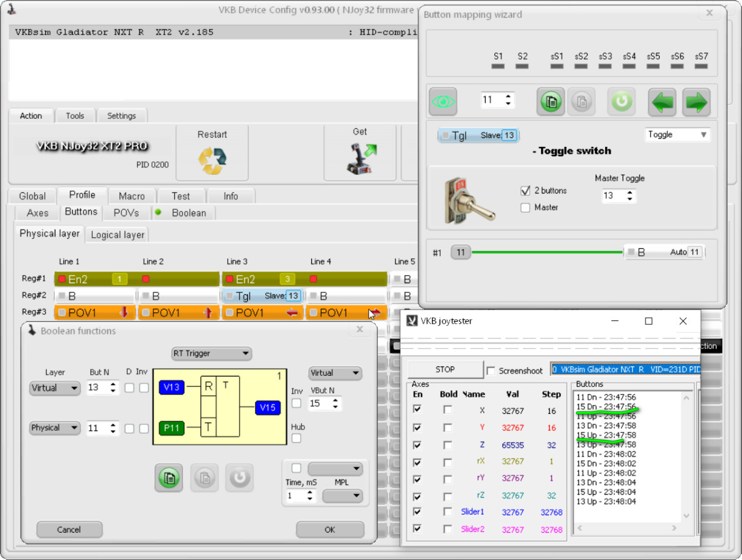The width and height of the screenshot is (742, 560).
Task: Open the output Virtual dropdown above VBut N
Action: click(x=336, y=373)
